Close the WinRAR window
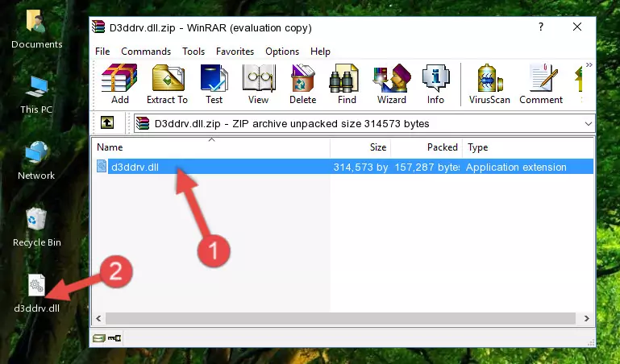 point(577,27)
